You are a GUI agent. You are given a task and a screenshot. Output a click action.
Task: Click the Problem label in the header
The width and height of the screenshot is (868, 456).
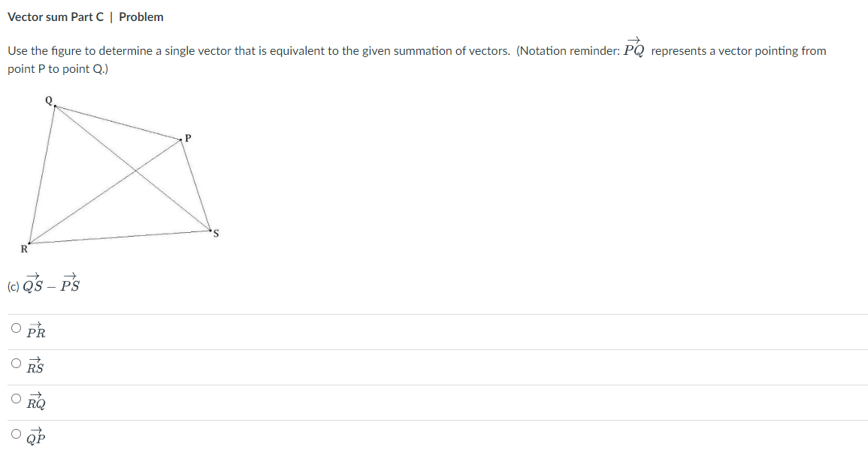coord(143,17)
